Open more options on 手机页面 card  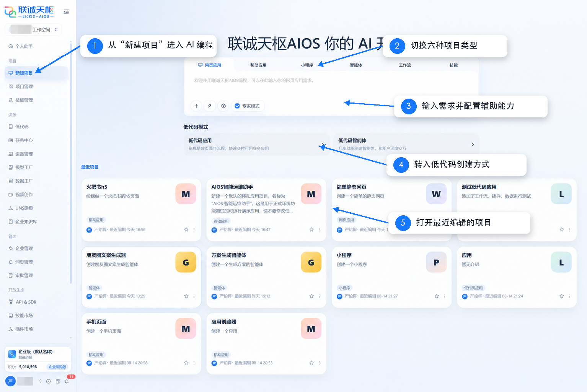tap(194, 363)
